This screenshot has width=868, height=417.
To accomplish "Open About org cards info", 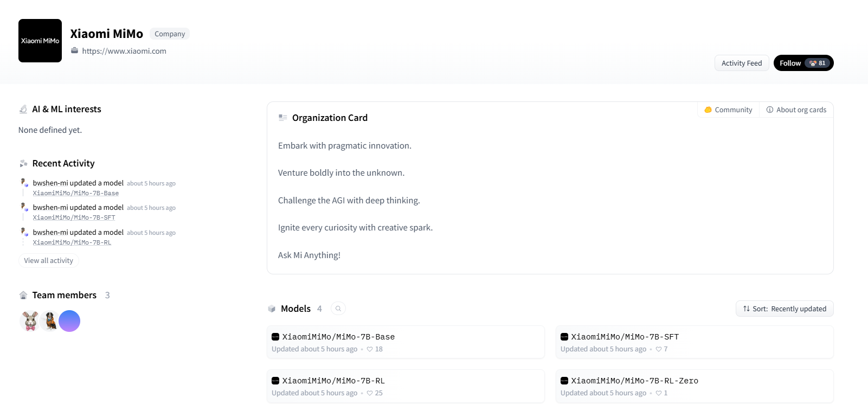I will tap(796, 110).
